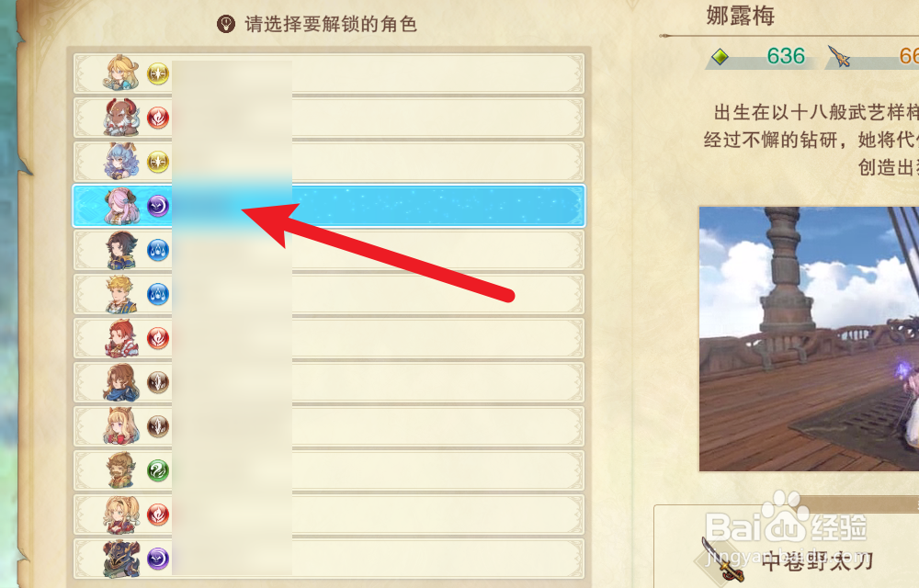Choose the dark armored helmeted character portrait
The image size is (919, 588).
click(x=121, y=559)
